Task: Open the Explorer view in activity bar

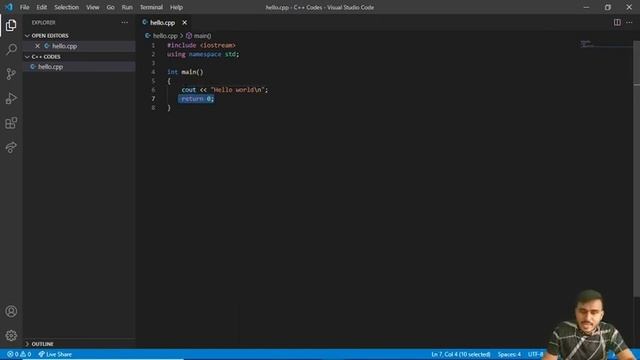Action: tap(11, 25)
